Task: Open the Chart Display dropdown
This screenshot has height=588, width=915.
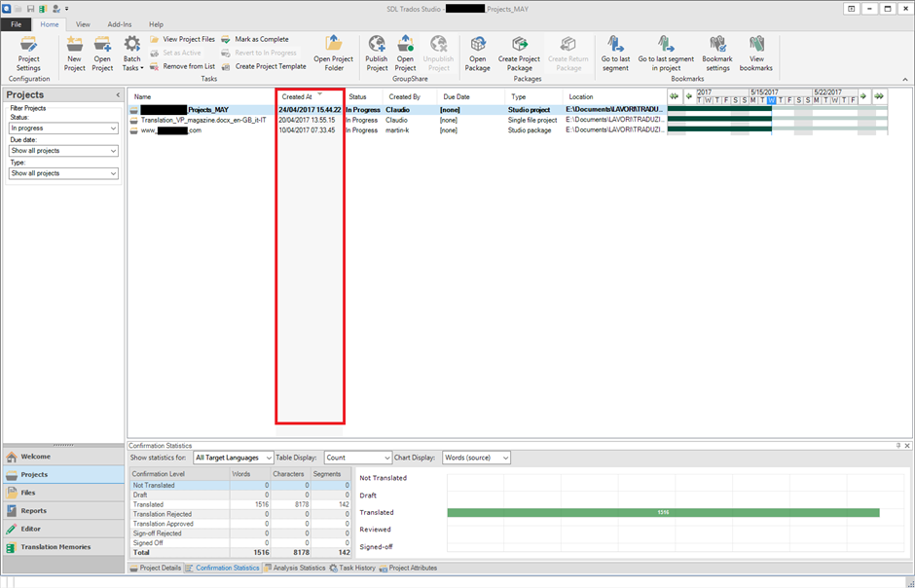Action: (x=476, y=458)
